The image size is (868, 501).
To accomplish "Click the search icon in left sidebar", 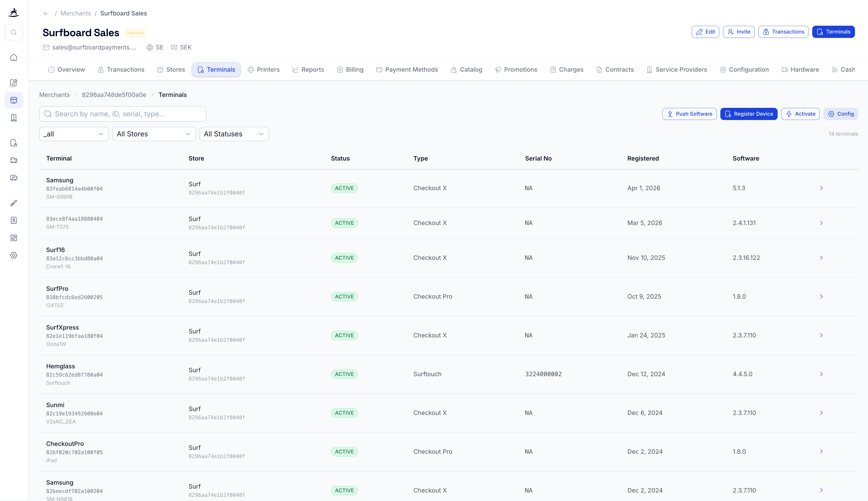I will pos(14,32).
